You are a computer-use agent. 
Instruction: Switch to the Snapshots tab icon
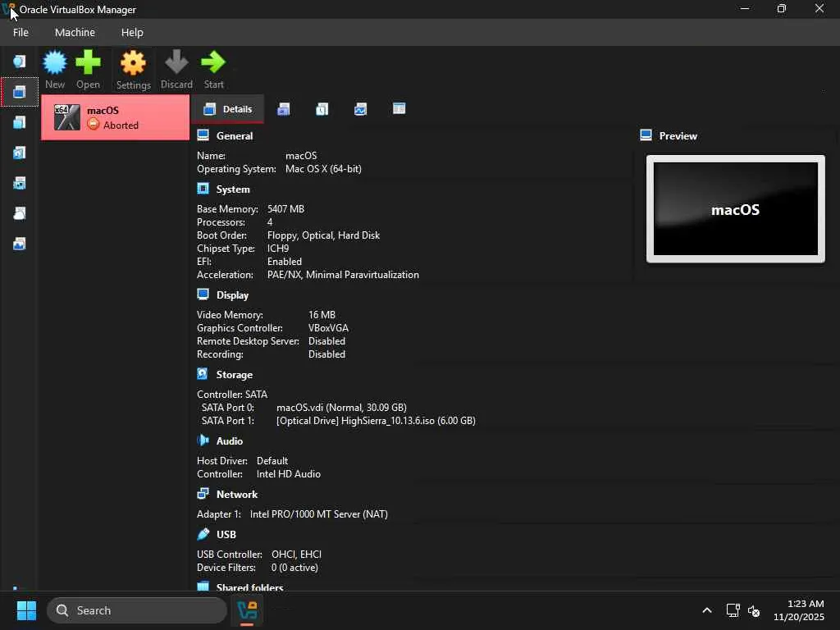tap(283, 109)
